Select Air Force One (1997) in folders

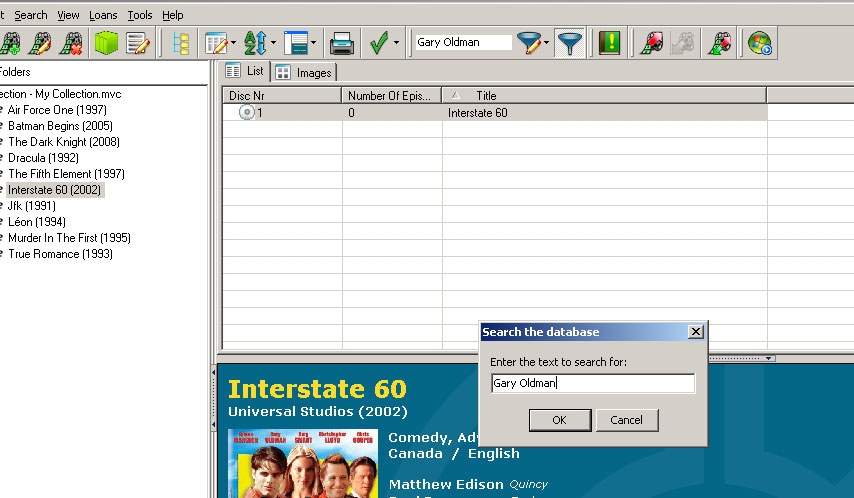[x=57, y=110]
